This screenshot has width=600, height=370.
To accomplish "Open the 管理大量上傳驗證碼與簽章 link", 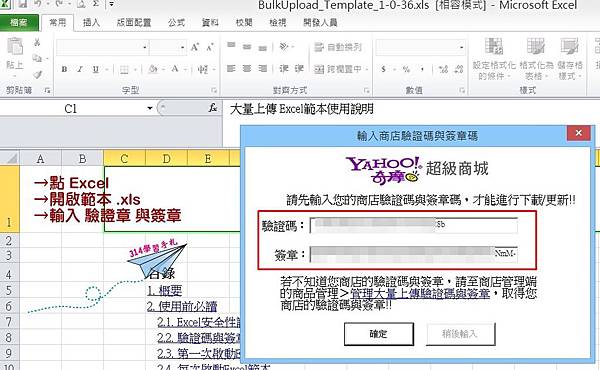I will (420, 294).
